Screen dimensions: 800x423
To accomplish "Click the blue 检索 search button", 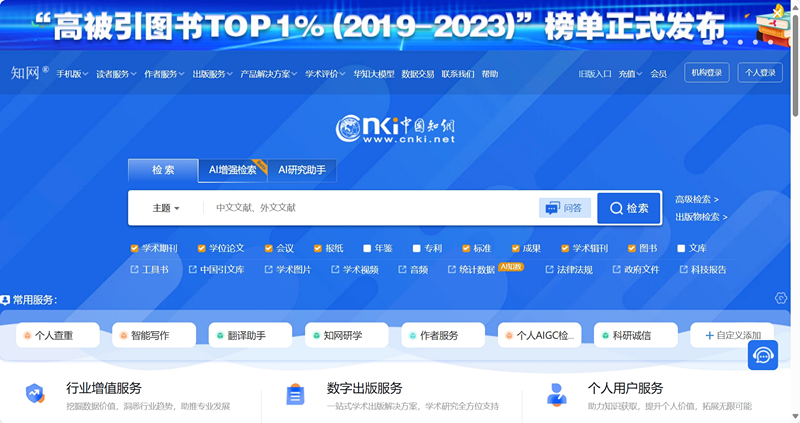I will (629, 208).
